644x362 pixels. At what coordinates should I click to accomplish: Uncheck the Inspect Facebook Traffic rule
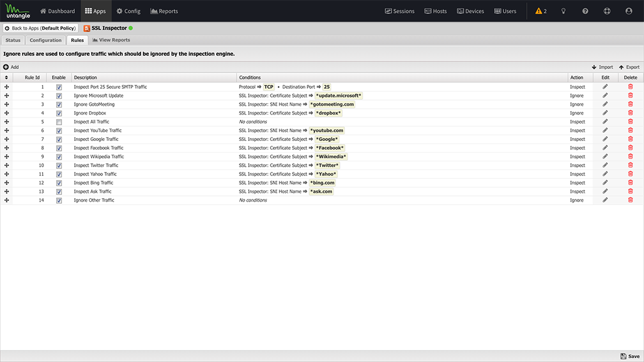pyautogui.click(x=59, y=148)
